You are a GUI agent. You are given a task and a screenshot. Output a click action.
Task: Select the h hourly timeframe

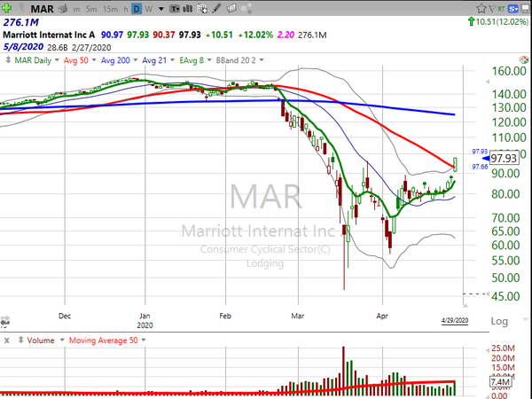pyautogui.click(x=126, y=9)
